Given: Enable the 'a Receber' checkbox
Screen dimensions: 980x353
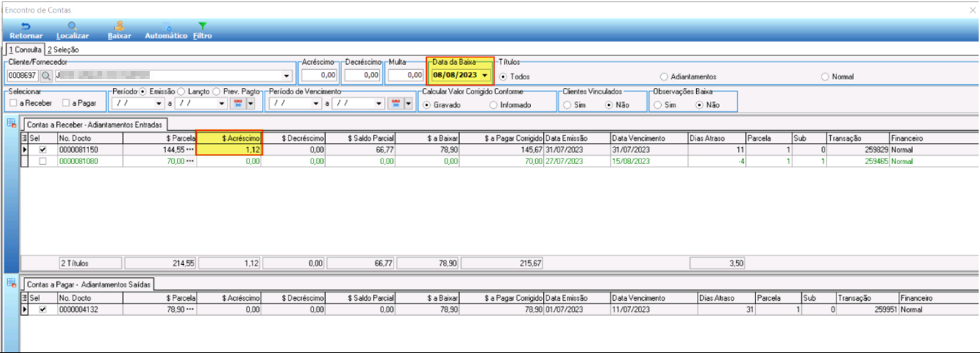Looking at the screenshot, I should pyautogui.click(x=14, y=104).
